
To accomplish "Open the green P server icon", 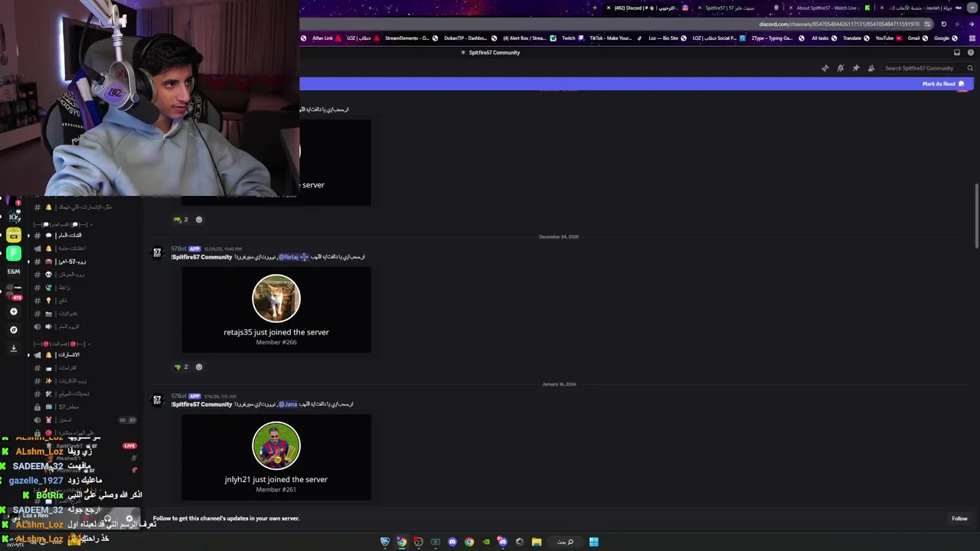I will [x=14, y=253].
